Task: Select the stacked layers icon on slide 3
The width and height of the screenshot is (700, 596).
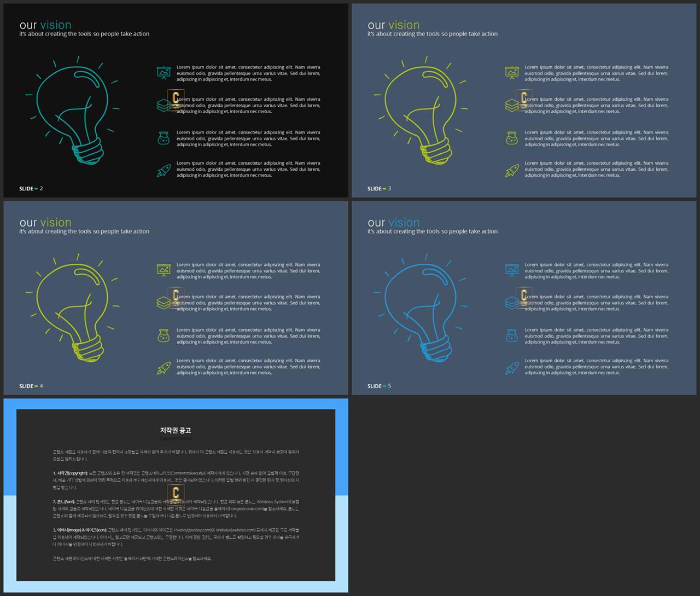Action: point(511,105)
